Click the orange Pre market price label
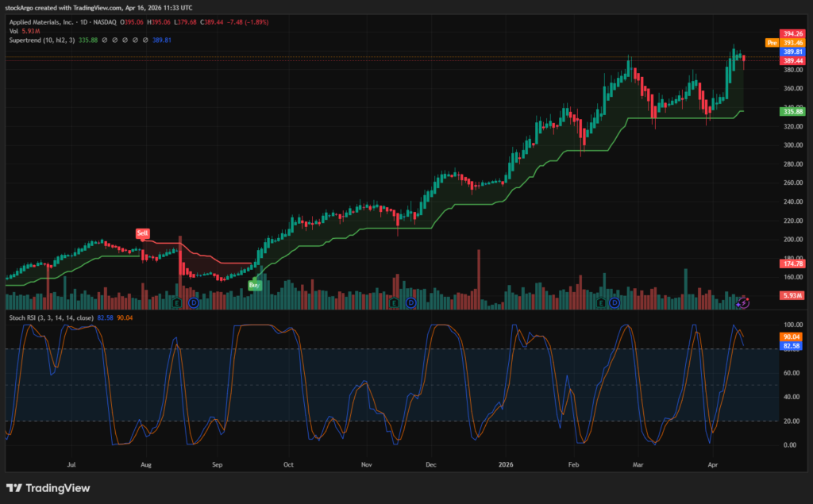This screenshot has width=813, height=504. pyautogui.click(x=771, y=42)
